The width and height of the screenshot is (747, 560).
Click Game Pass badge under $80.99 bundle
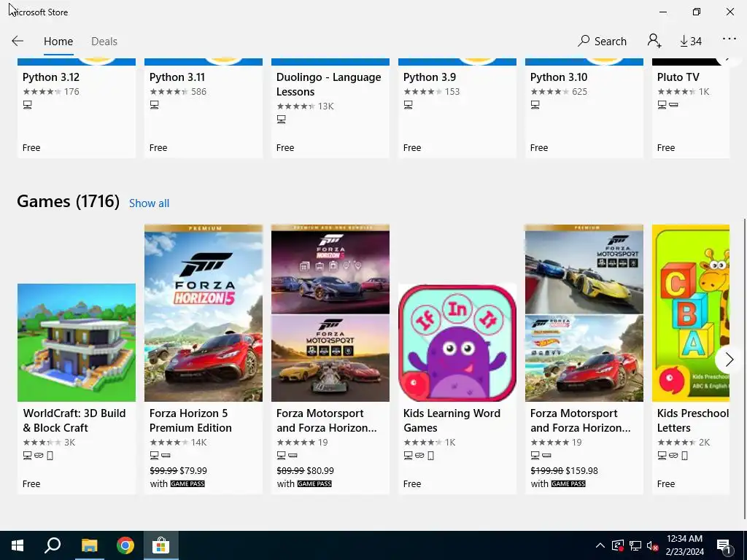pos(314,484)
